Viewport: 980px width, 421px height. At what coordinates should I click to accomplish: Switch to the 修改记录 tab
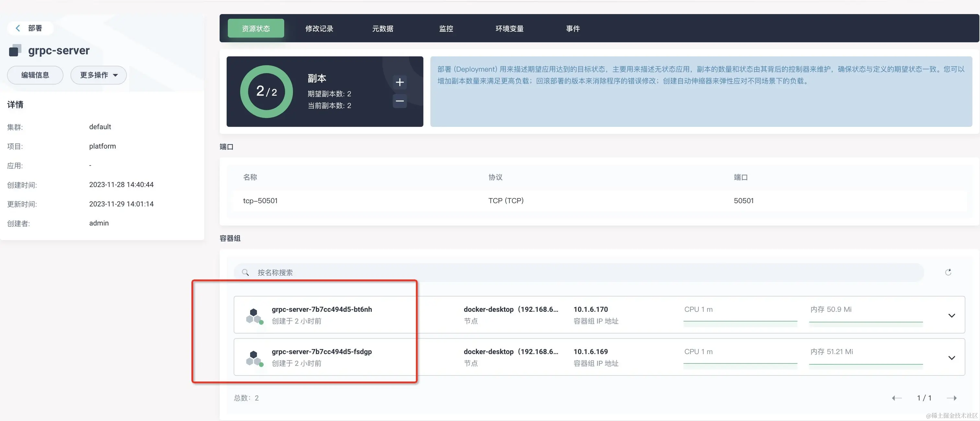(319, 29)
